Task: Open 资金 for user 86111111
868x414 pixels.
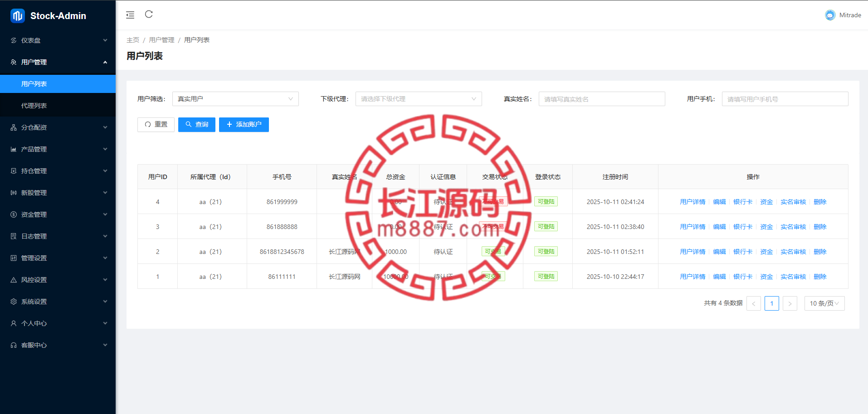Action: 766,277
